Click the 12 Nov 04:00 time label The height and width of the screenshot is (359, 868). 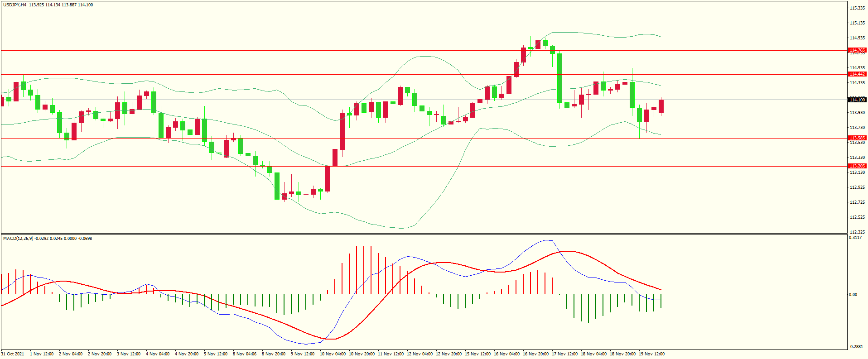pyautogui.click(x=420, y=354)
